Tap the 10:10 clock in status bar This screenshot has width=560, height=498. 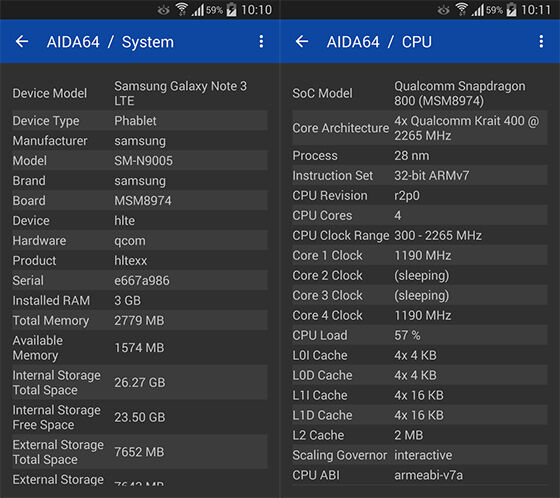click(256, 10)
